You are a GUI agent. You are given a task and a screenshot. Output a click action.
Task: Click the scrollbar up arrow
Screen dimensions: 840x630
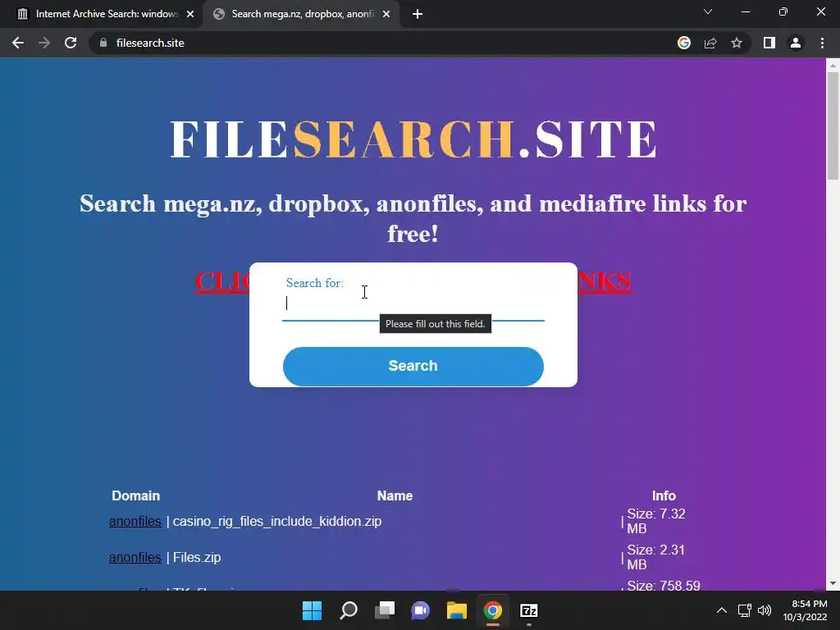(x=833, y=65)
